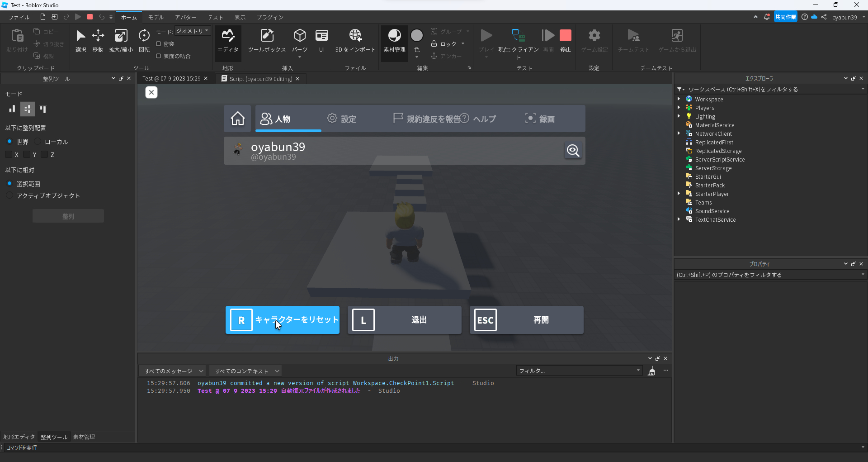The image size is (868, 462).
Task: Click the share icon near username
Action: (x=824, y=17)
